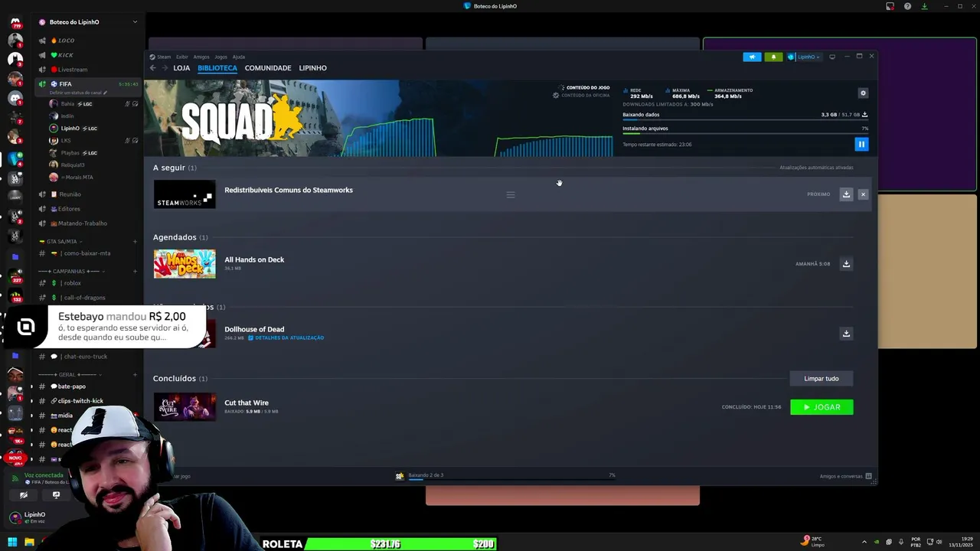Toggle the Conteúdo do jogo graph filter
This screenshot has height=551, width=980.
pos(584,88)
